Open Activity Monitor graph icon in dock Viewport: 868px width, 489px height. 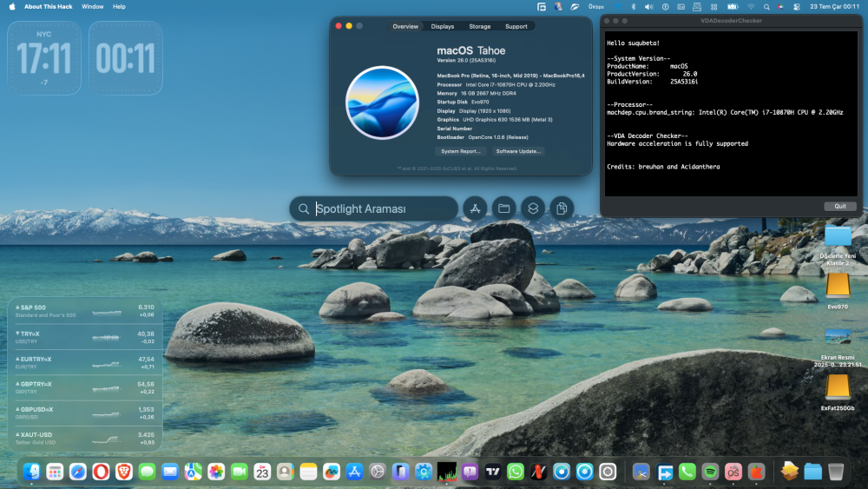pyautogui.click(x=447, y=472)
